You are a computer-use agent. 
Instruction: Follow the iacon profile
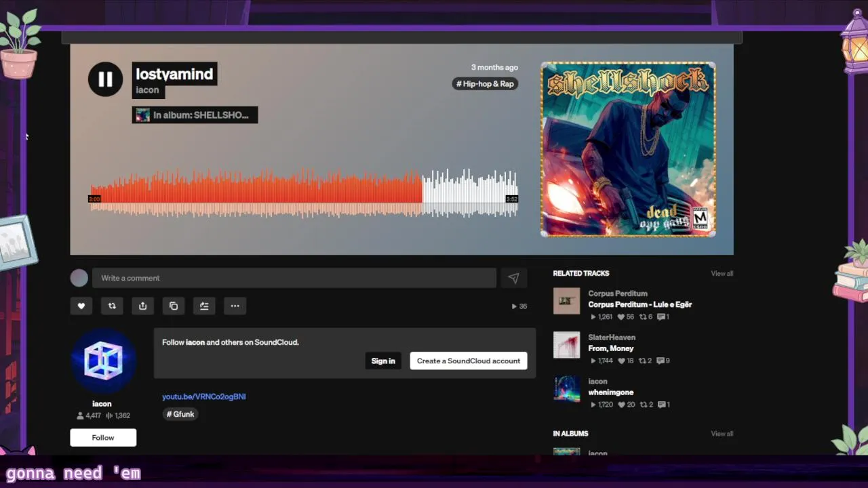pyautogui.click(x=103, y=437)
